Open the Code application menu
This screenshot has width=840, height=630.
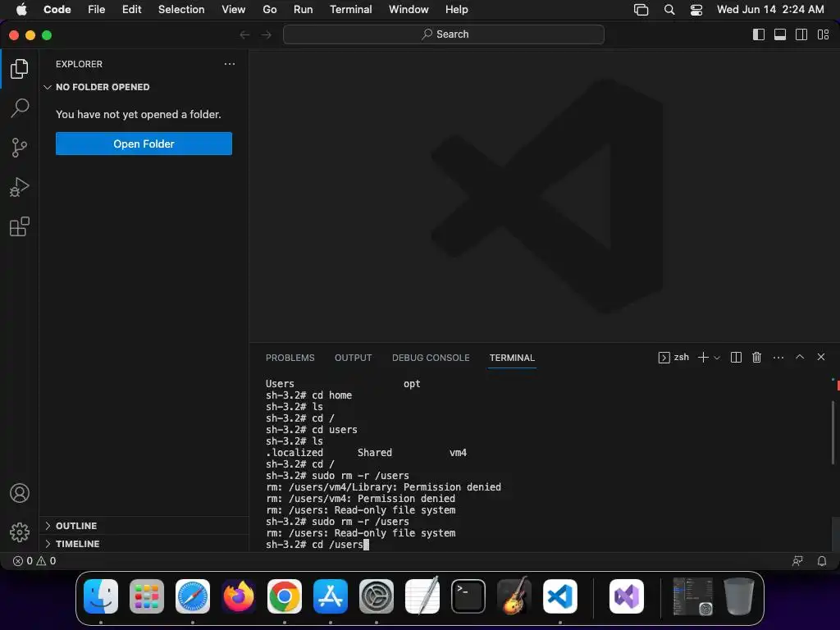[x=57, y=10]
